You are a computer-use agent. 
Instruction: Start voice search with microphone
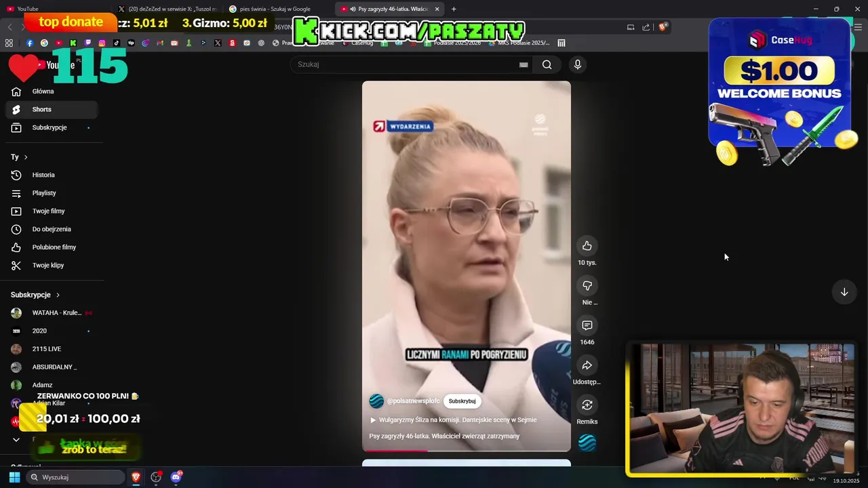point(577,64)
